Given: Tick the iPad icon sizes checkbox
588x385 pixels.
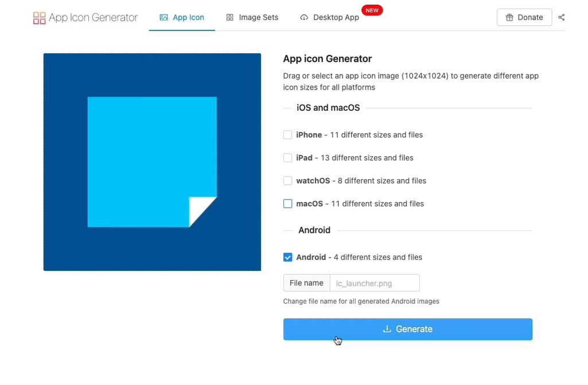Looking at the screenshot, I should click(x=288, y=158).
